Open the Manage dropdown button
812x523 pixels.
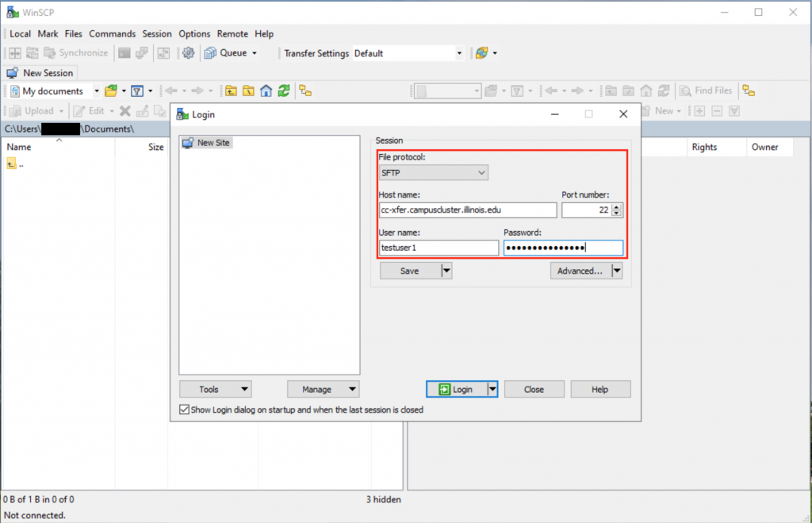[324, 389]
